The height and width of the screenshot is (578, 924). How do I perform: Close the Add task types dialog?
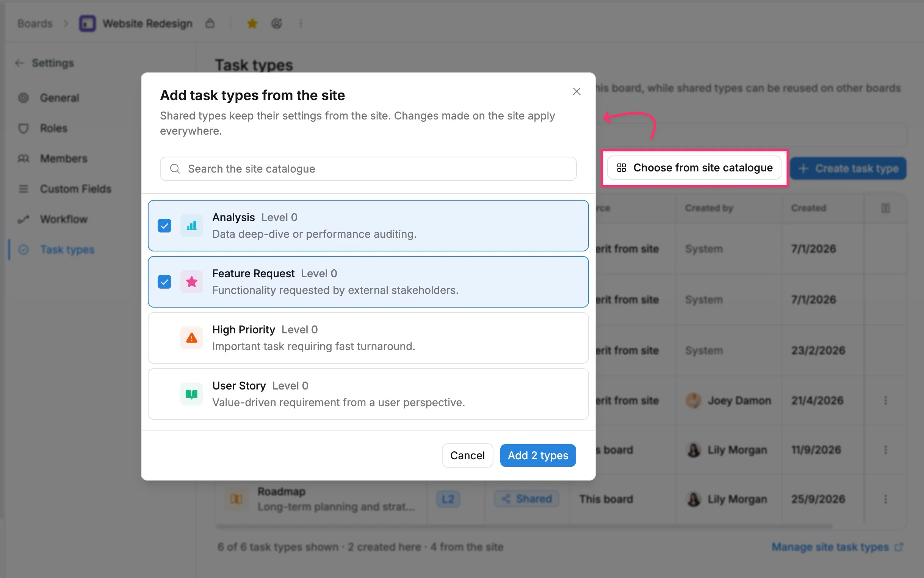pyautogui.click(x=576, y=91)
